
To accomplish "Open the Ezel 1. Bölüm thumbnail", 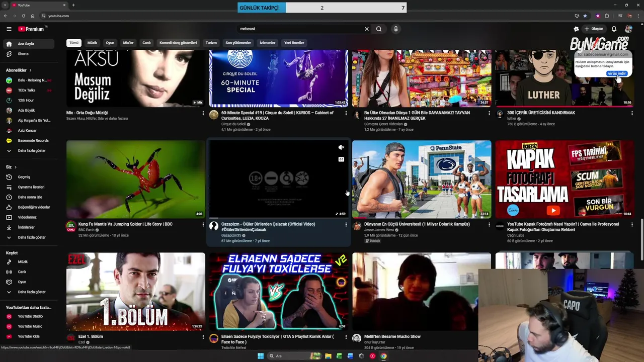I will pos(136,292).
